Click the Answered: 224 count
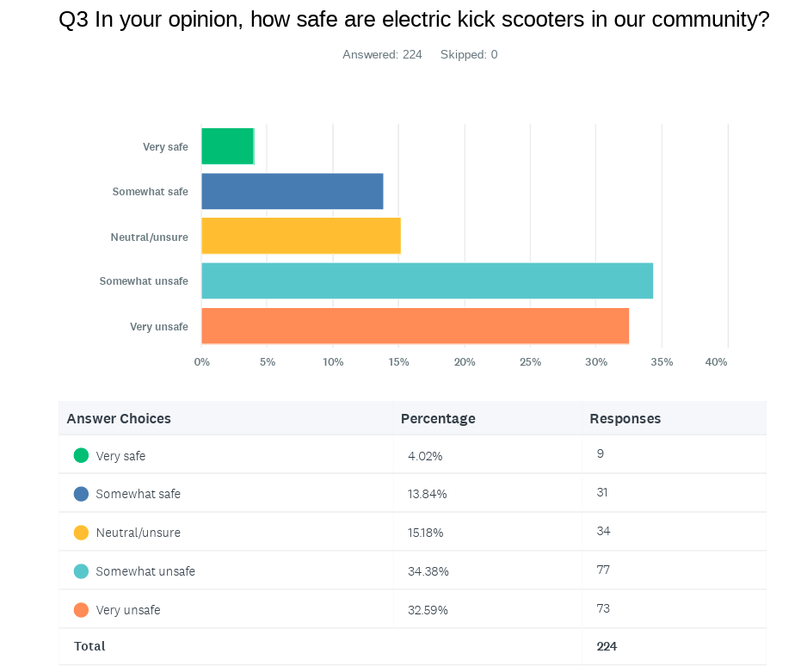This screenshot has height=672, width=807. [382, 55]
